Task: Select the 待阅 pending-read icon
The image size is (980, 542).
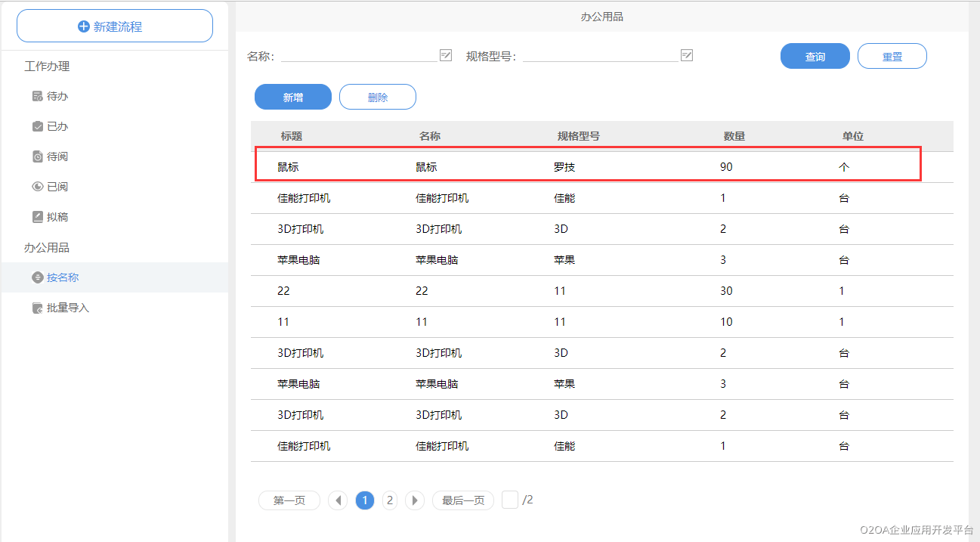Action: pyautogui.click(x=37, y=156)
